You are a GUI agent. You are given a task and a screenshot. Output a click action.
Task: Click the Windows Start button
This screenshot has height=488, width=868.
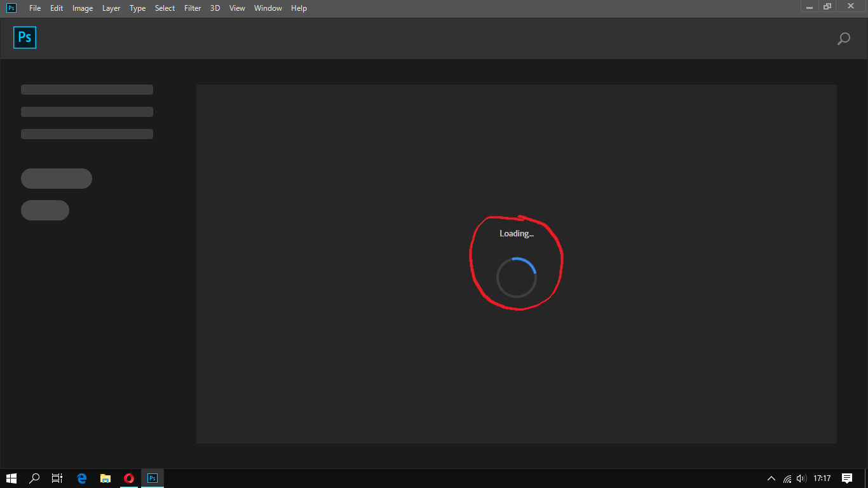[x=12, y=478]
